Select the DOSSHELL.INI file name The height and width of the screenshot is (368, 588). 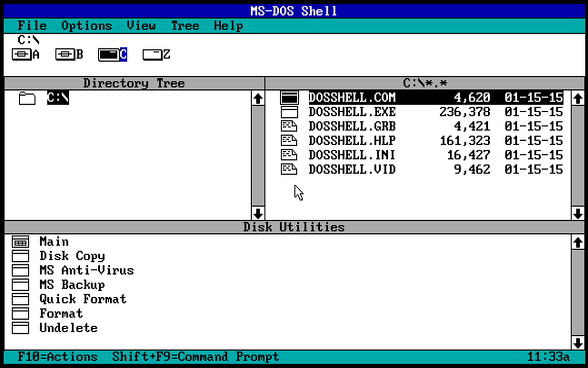352,155
